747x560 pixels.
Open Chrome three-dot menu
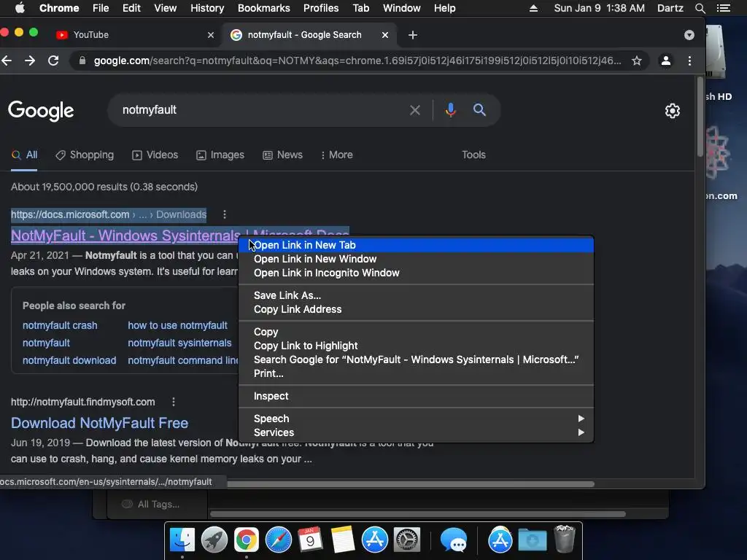click(x=689, y=61)
